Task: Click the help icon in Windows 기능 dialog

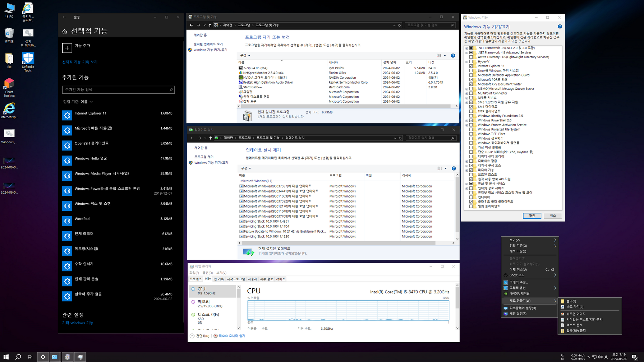Action: click(560, 27)
